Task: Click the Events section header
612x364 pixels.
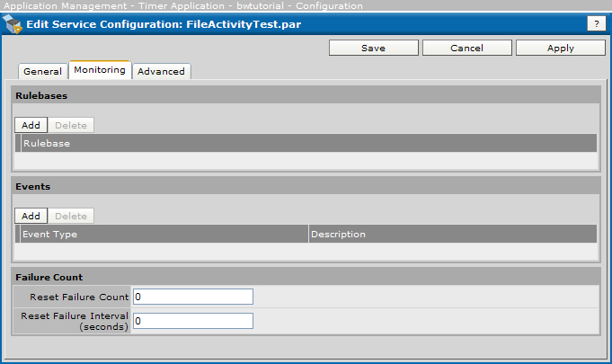Action: [x=32, y=186]
